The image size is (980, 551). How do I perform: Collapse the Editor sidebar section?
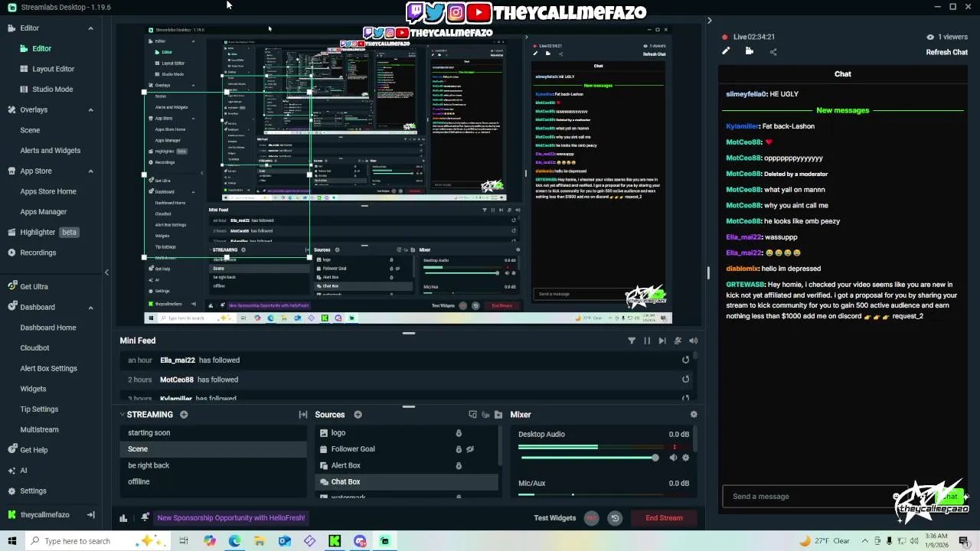[90, 28]
